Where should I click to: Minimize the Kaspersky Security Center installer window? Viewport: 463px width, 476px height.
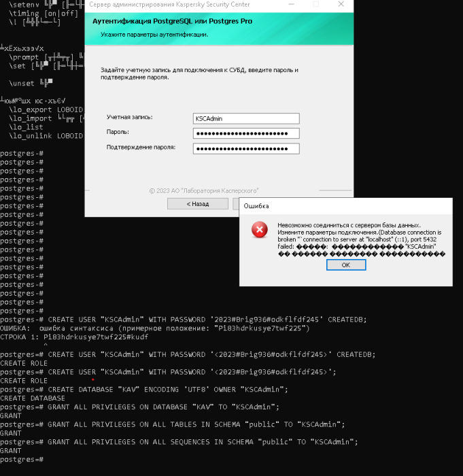click(291, 4)
